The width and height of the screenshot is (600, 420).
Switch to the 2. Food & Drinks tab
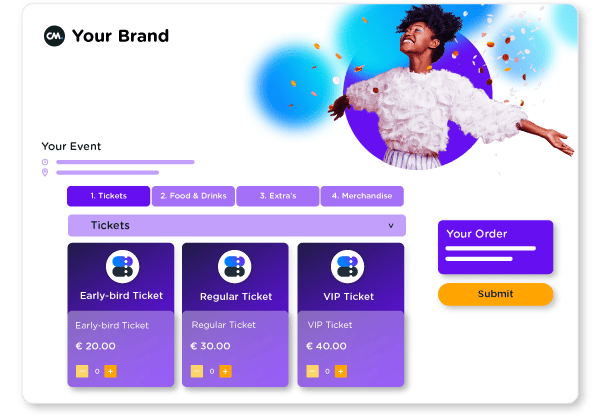coord(193,196)
